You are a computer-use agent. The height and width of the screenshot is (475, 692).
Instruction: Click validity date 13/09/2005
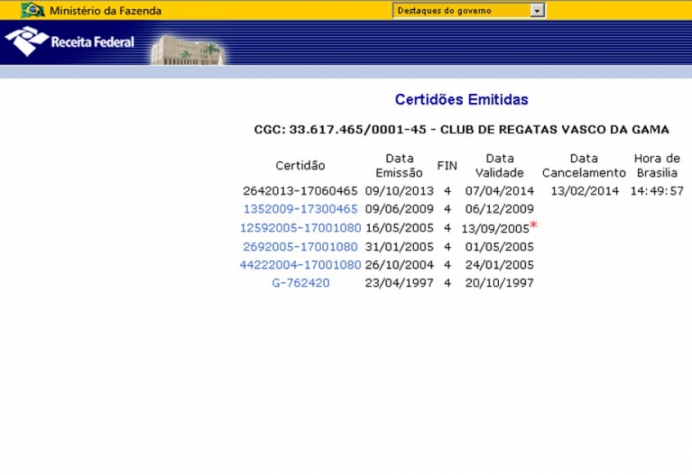pos(496,229)
